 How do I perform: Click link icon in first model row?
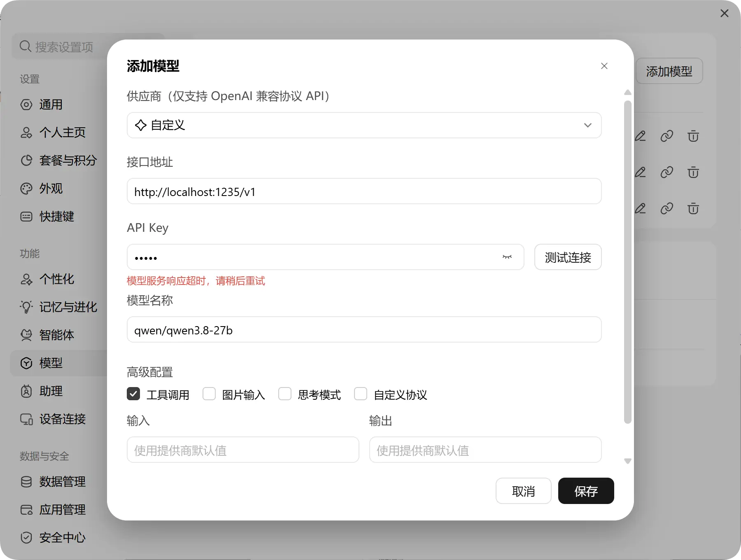click(x=666, y=136)
